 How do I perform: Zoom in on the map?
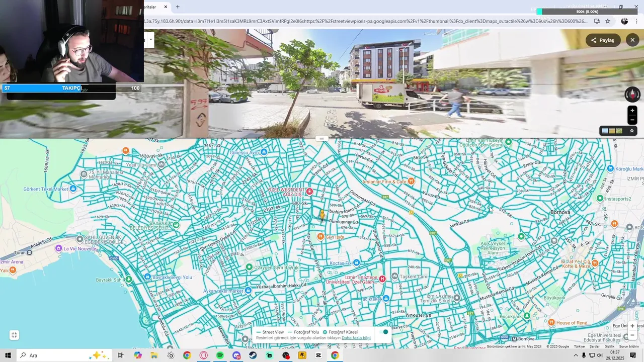pos(632,326)
